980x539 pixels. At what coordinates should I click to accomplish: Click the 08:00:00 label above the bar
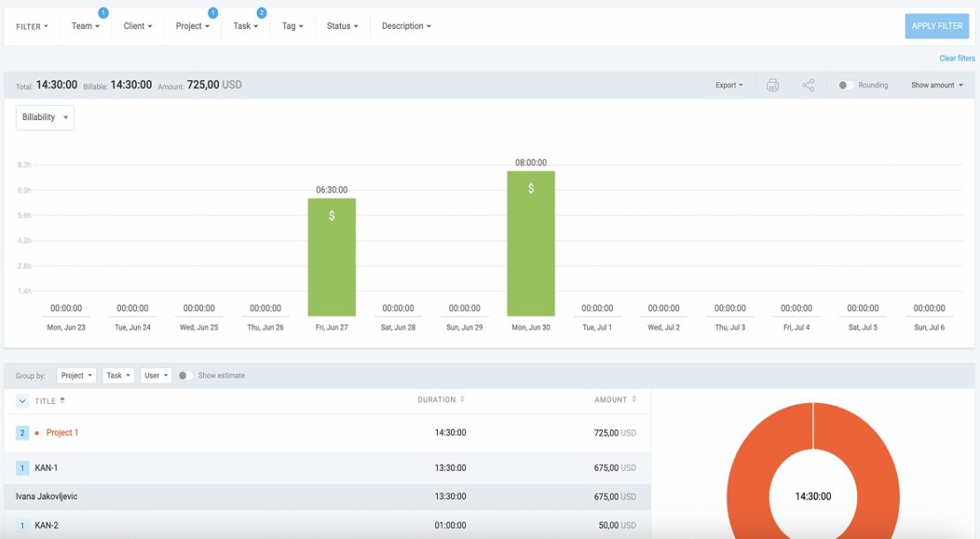(531, 162)
